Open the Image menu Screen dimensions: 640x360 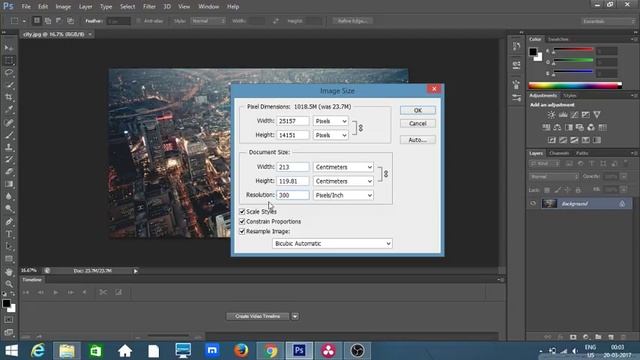click(x=63, y=7)
